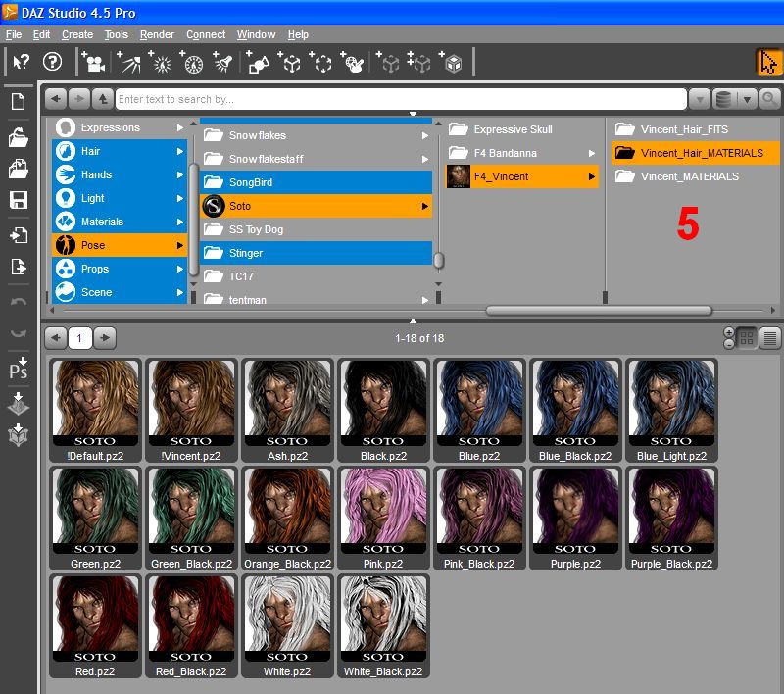
Task: Create a new primitive shape
Action: [258, 62]
